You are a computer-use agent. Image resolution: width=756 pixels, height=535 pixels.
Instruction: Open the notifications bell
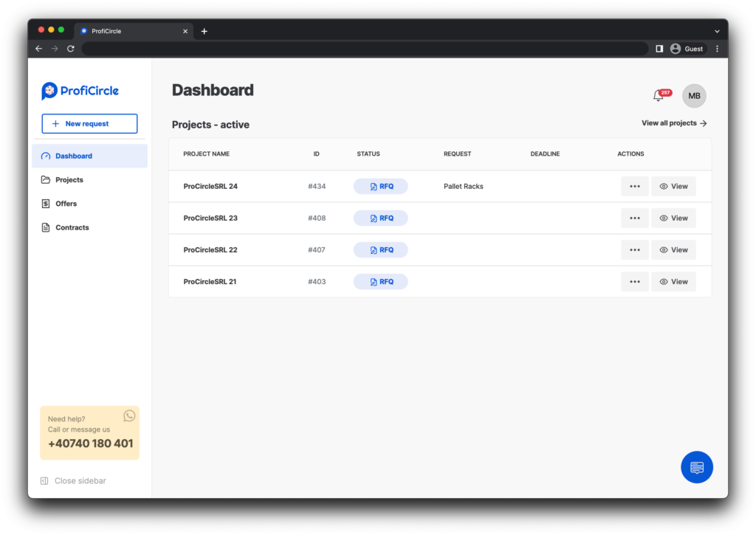tap(659, 95)
